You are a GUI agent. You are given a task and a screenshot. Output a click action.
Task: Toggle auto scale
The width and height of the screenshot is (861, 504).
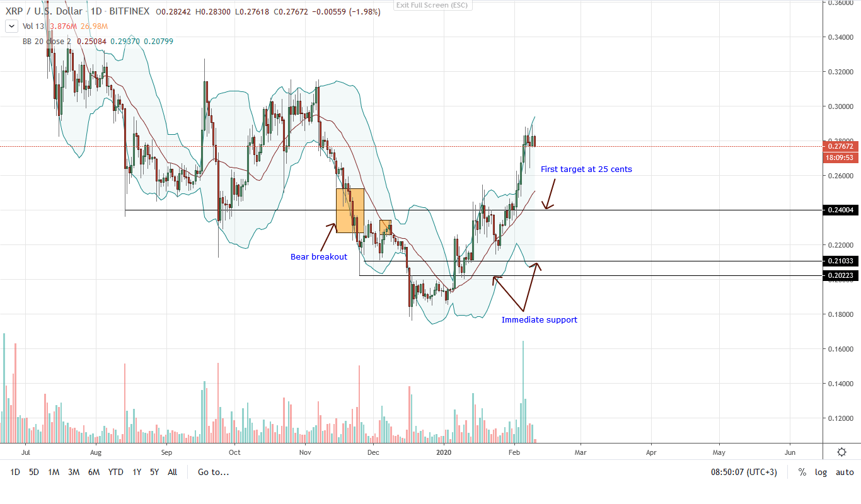coord(845,472)
